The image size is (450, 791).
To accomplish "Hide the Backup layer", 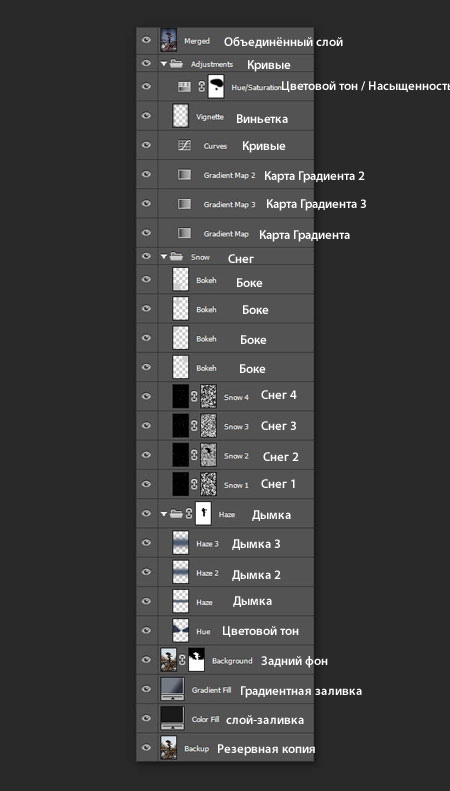I will click(146, 748).
